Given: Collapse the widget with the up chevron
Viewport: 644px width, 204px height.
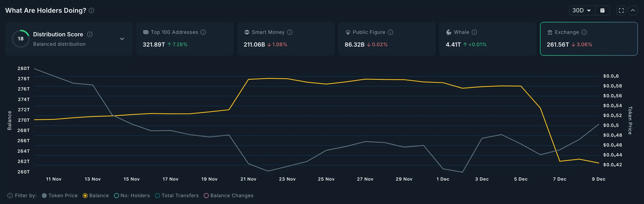Looking at the screenshot, I should (x=633, y=10).
